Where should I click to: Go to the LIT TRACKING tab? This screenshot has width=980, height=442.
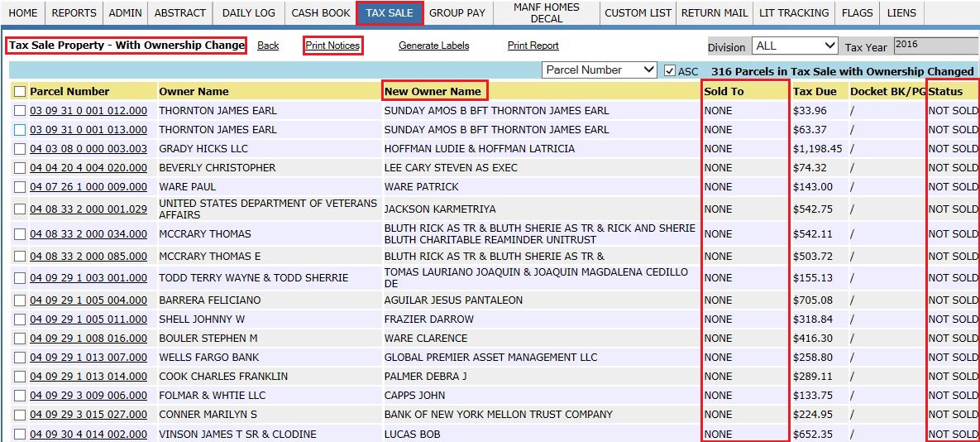pos(793,13)
